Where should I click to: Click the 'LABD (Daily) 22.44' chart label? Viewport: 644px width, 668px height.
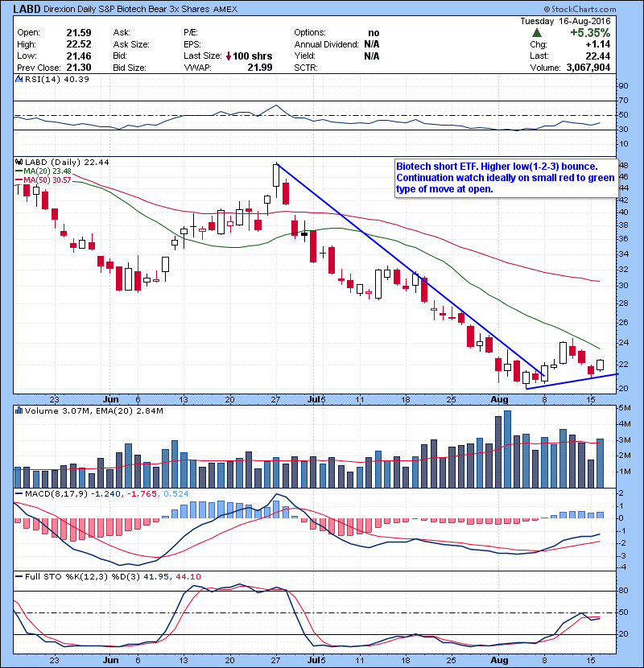(67, 163)
